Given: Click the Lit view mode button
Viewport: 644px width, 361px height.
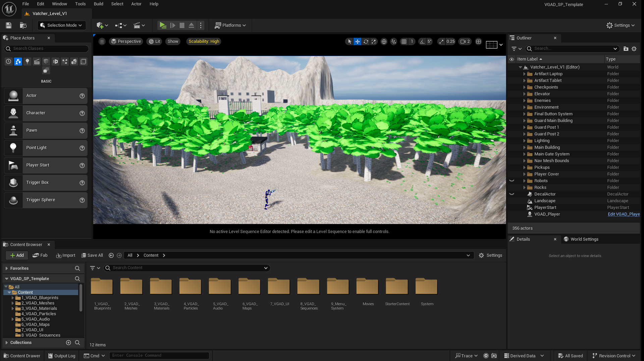Looking at the screenshot, I should [154, 42].
